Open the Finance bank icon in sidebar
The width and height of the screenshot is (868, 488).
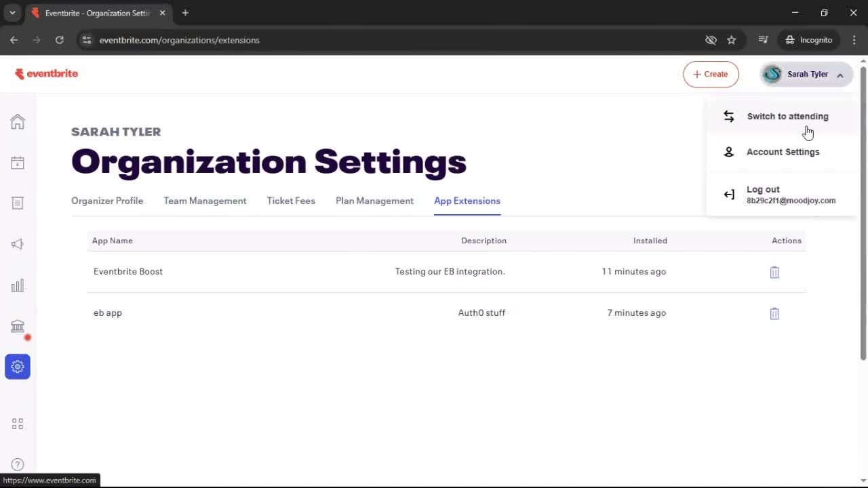coord(18,326)
